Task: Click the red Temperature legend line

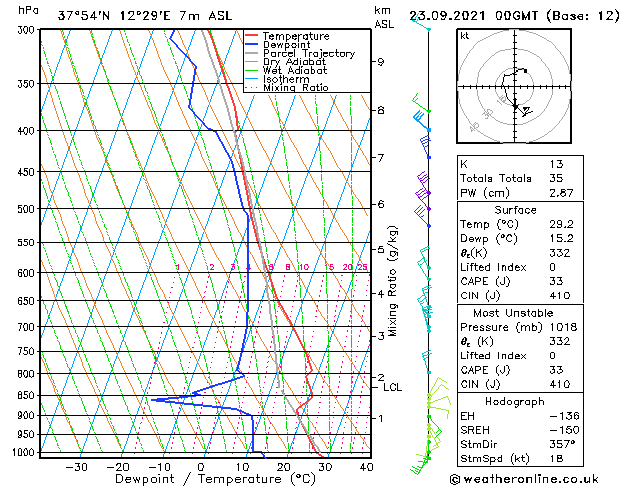Action: point(252,36)
